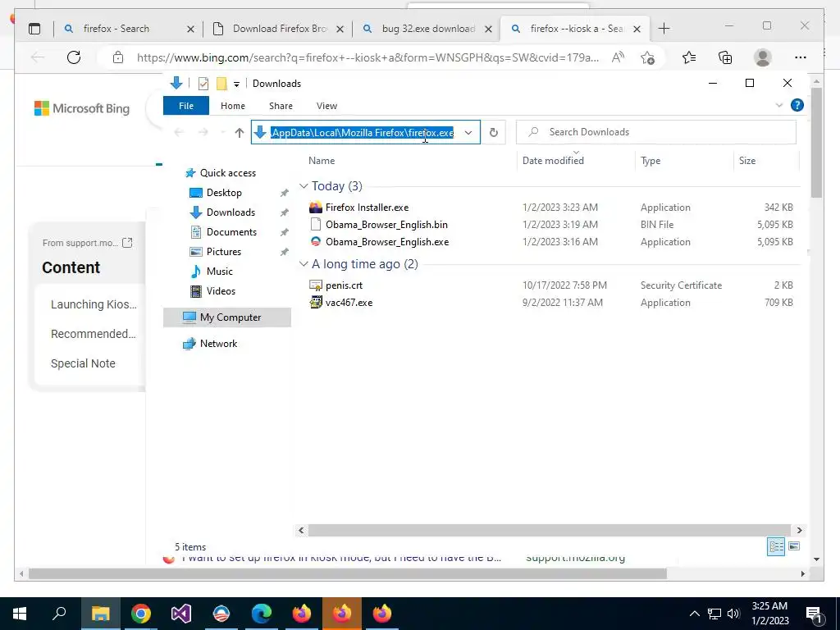
Task: Sort by the Type column header
Action: point(651,161)
